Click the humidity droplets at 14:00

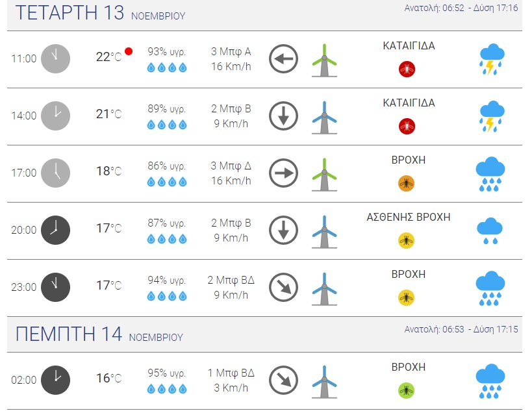tap(167, 124)
